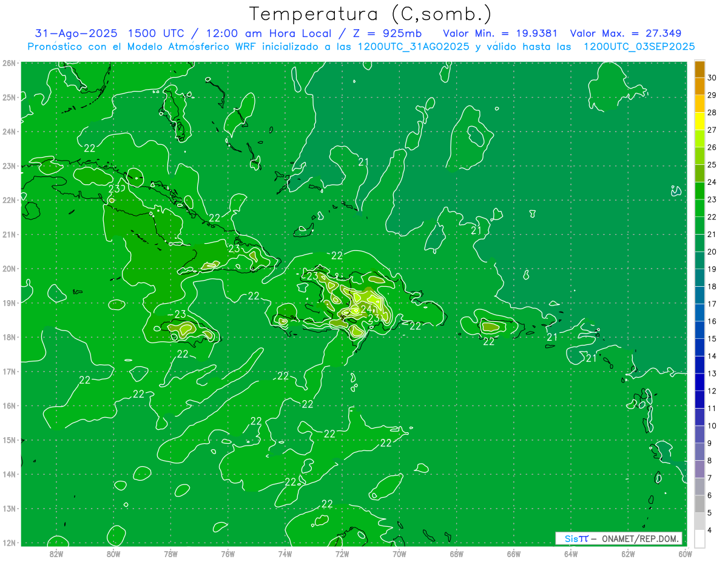Click the 15N latitude axis label
This screenshot has height=562, width=728.
coord(8,440)
